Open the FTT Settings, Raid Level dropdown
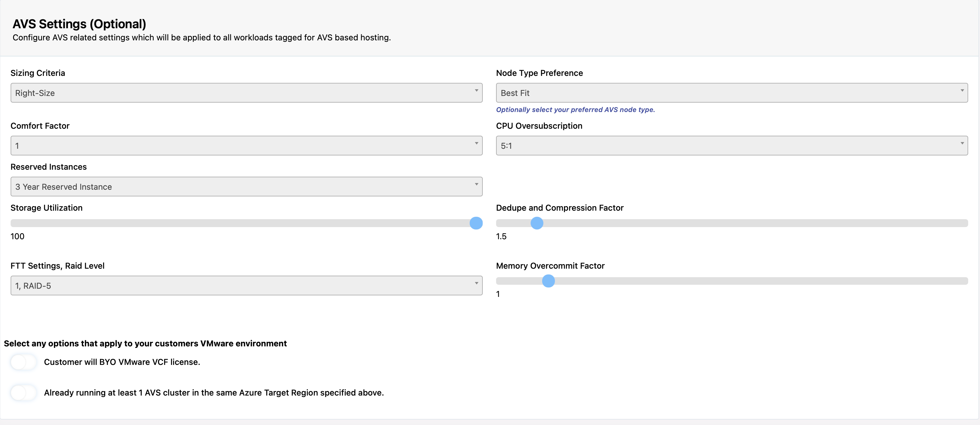 (246, 286)
